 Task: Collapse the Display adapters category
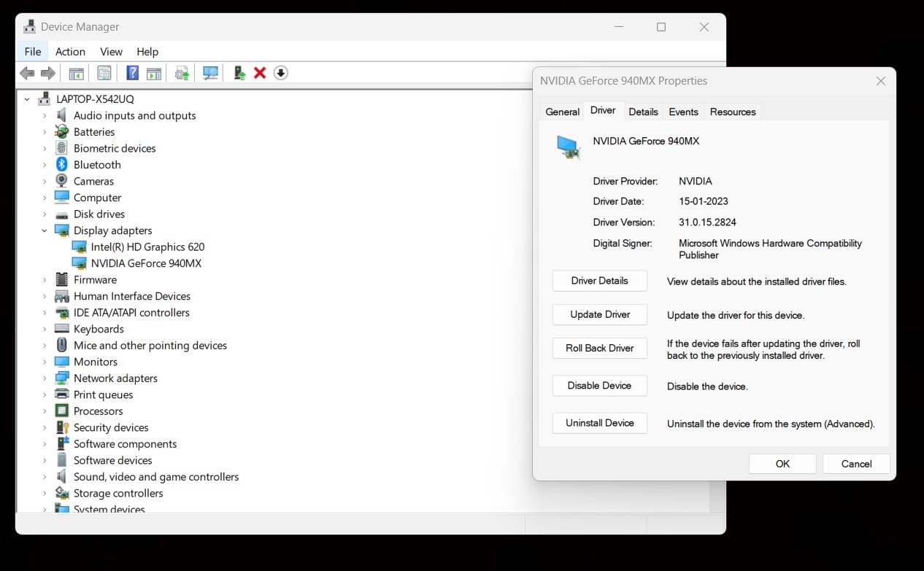click(45, 230)
